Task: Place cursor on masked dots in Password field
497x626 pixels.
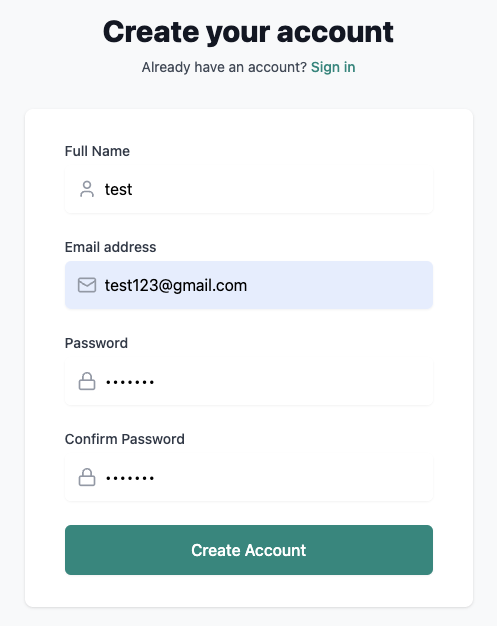Action: 130,382
